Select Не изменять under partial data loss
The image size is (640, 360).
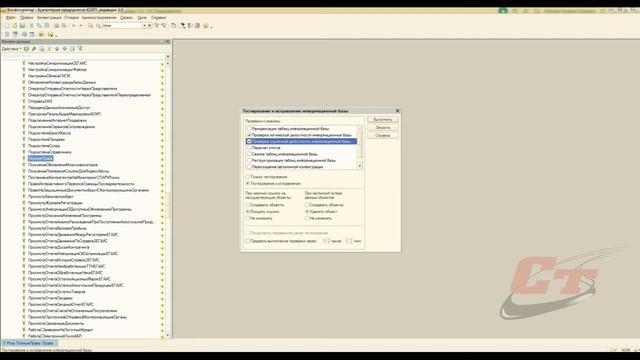click(307, 218)
